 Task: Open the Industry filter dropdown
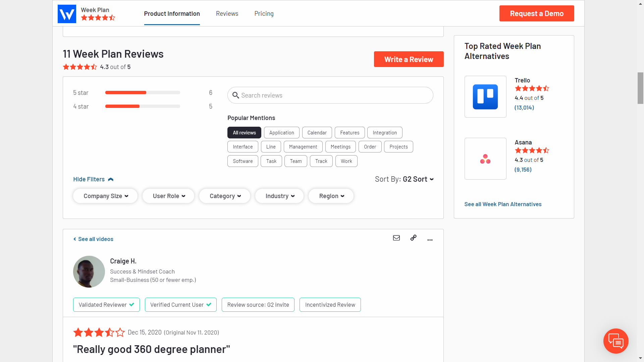coord(279,196)
